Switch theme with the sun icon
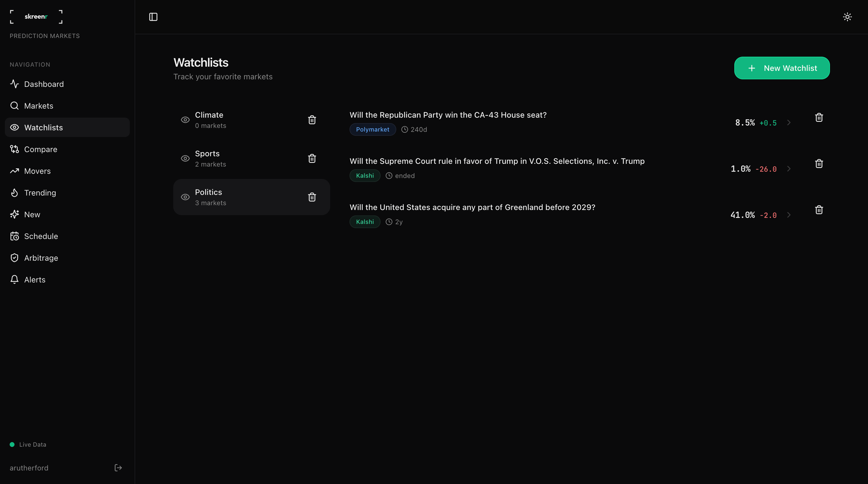This screenshot has width=868, height=484. click(847, 17)
